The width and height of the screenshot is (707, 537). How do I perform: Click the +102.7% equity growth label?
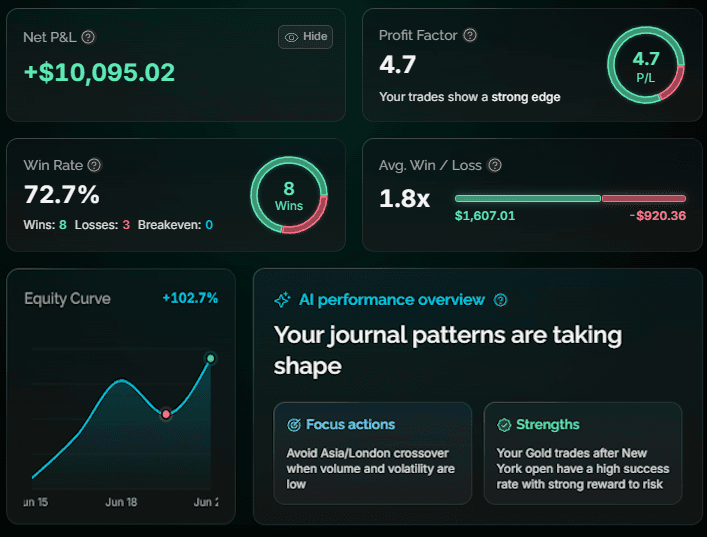tap(190, 298)
